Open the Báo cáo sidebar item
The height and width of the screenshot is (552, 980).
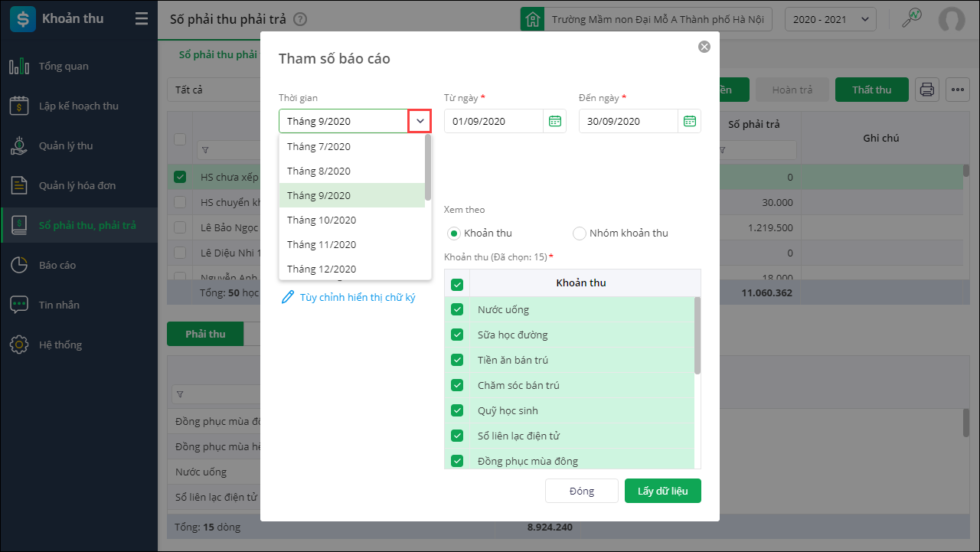(57, 265)
